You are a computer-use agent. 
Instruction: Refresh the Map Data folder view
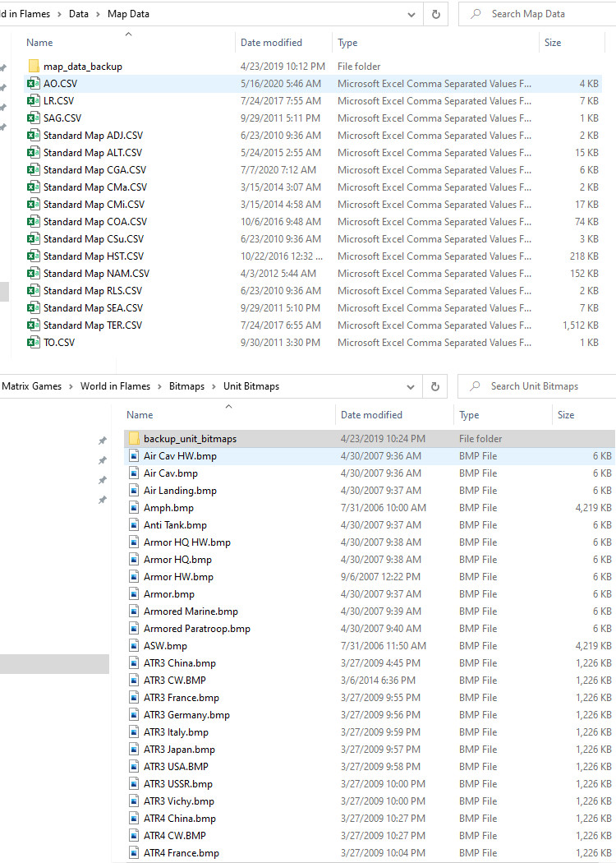pyautogui.click(x=436, y=14)
